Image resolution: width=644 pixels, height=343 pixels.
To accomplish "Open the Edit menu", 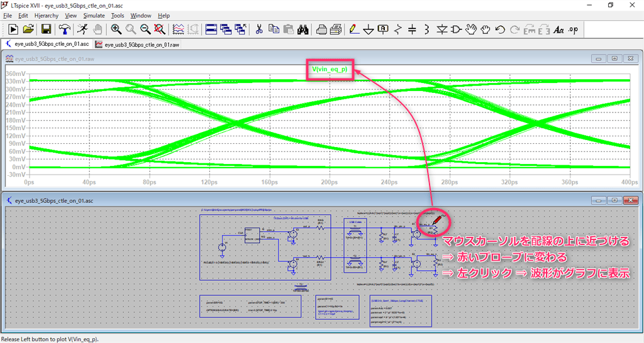I will pos(23,16).
